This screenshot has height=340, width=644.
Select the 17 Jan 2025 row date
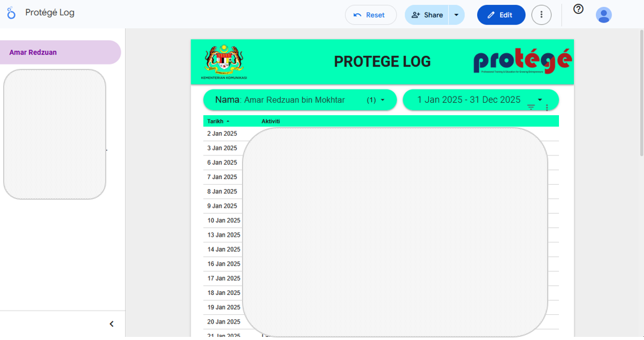(224, 279)
